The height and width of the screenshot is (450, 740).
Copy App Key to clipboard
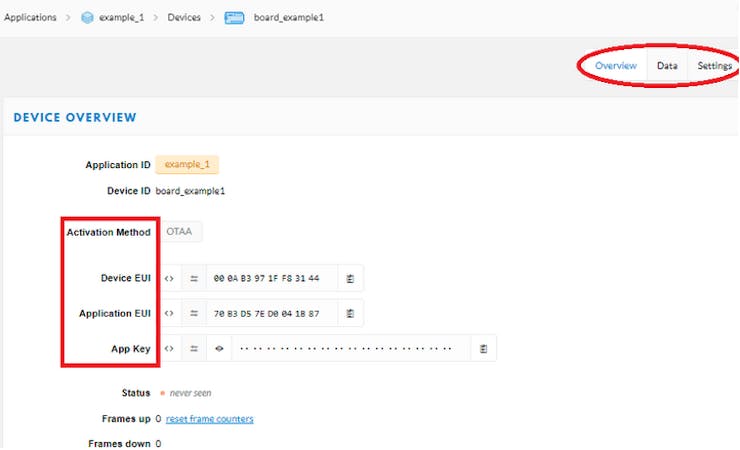[483, 349]
